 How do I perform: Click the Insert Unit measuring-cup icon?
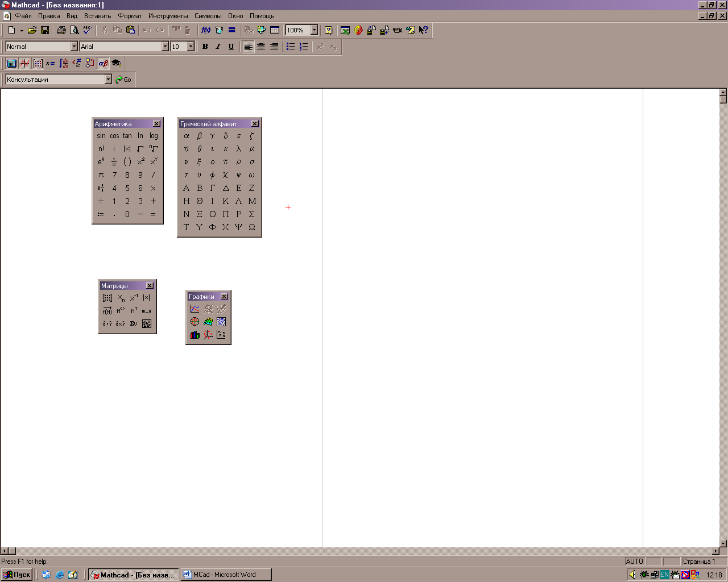coord(219,30)
